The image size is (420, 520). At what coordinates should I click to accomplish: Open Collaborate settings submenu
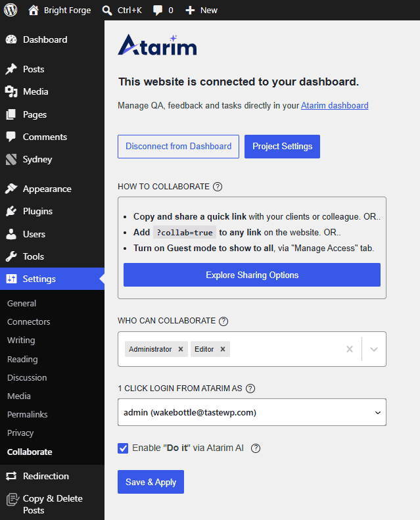[30, 452]
